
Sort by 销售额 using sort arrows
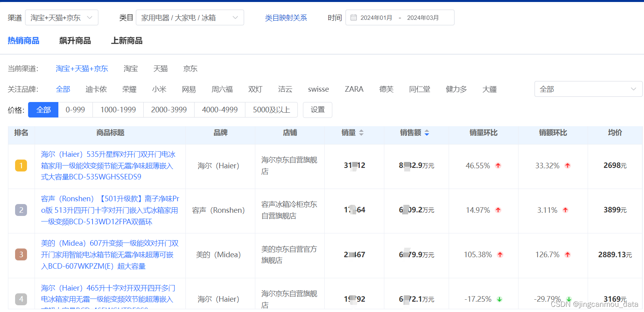tap(427, 133)
